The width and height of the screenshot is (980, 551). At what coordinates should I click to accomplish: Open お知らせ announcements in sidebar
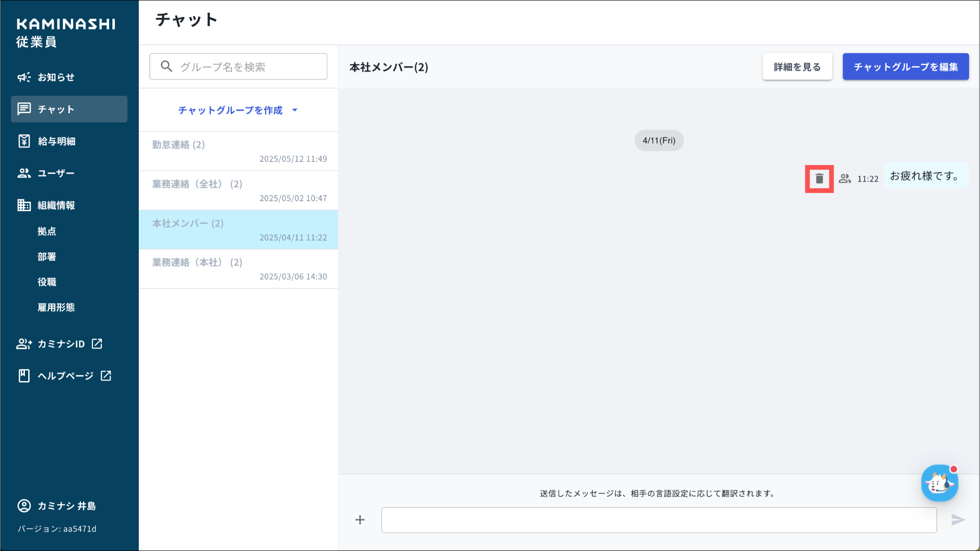click(56, 77)
